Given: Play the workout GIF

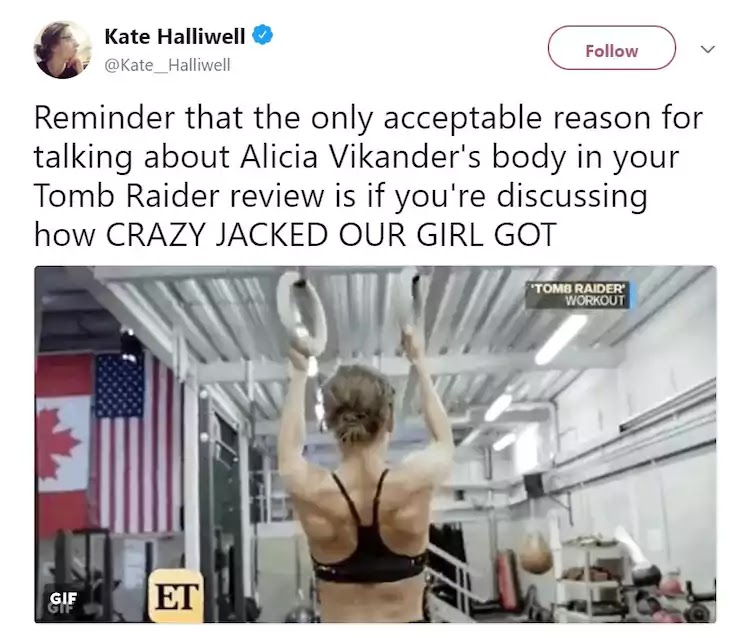Looking at the screenshot, I should click(375, 444).
